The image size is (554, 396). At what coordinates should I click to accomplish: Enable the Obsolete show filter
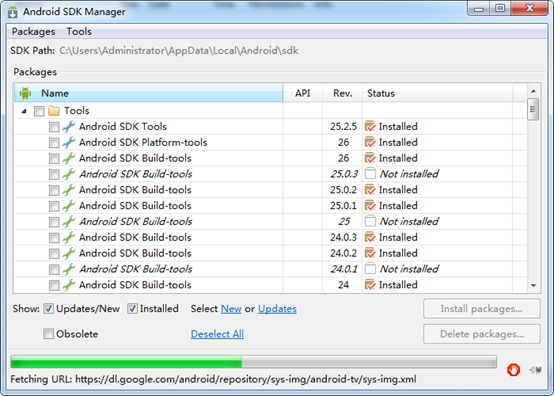48,334
